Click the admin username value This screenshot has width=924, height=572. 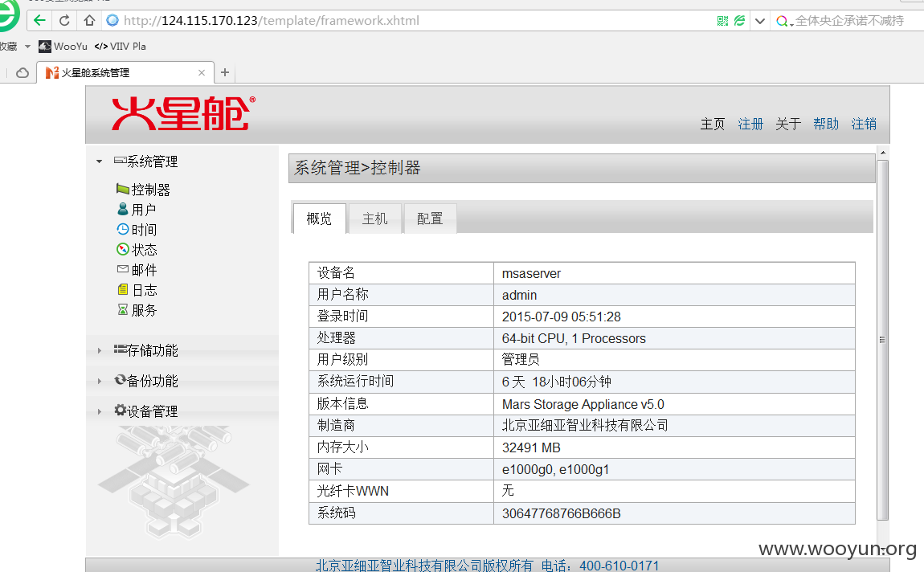point(519,295)
